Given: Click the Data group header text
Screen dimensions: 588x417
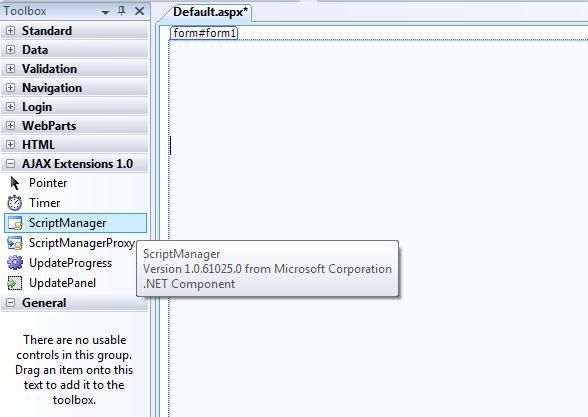Looking at the screenshot, I should click(x=35, y=50).
